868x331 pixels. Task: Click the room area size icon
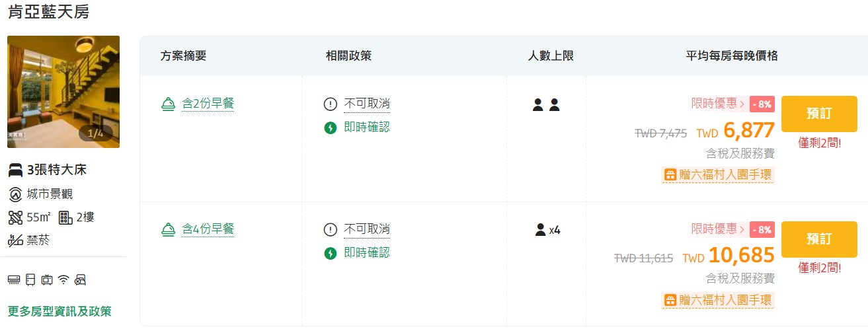[15, 217]
